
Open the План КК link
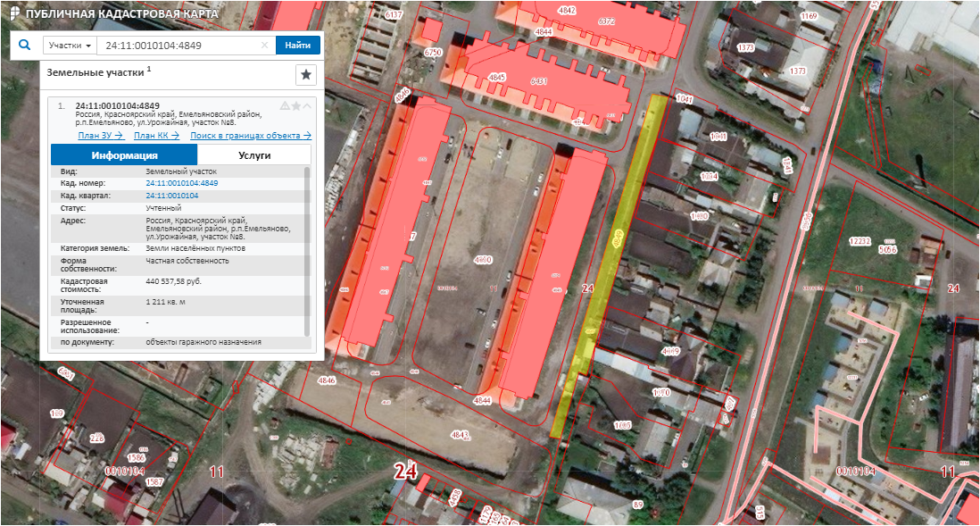[x=156, y=136]
